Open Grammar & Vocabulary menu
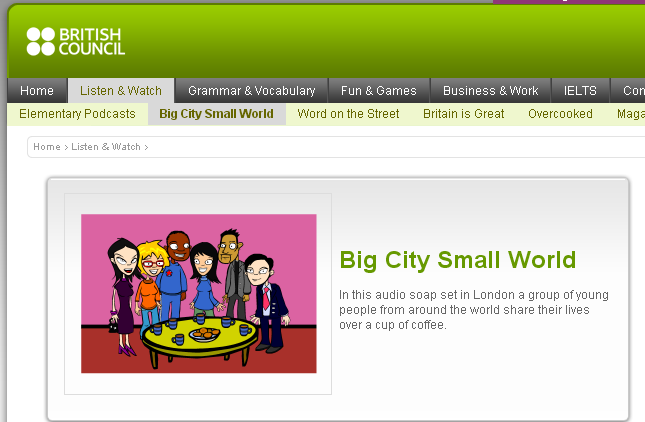Viewport: 645px width, 422px height. pyautogui.click(x=251, y=90)
